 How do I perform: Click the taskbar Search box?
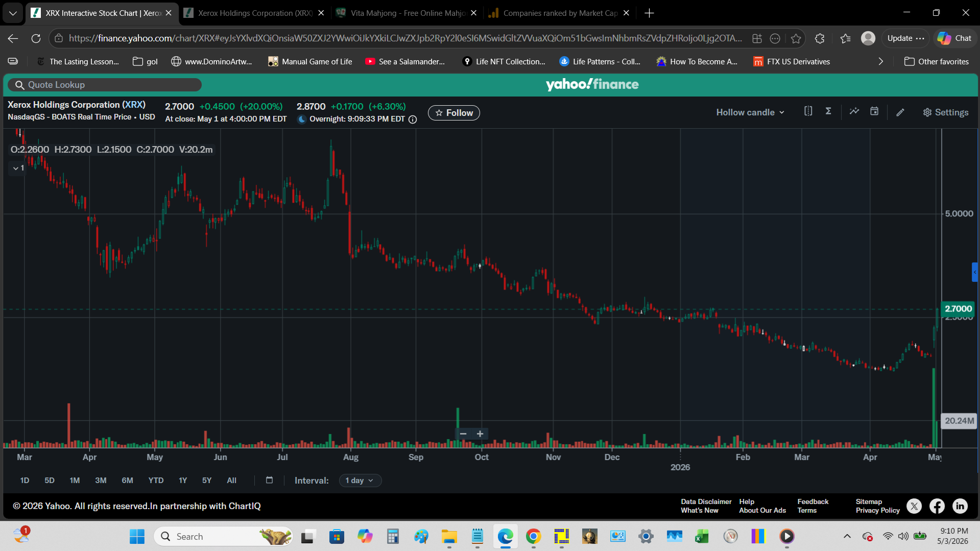tap(224, 537)
